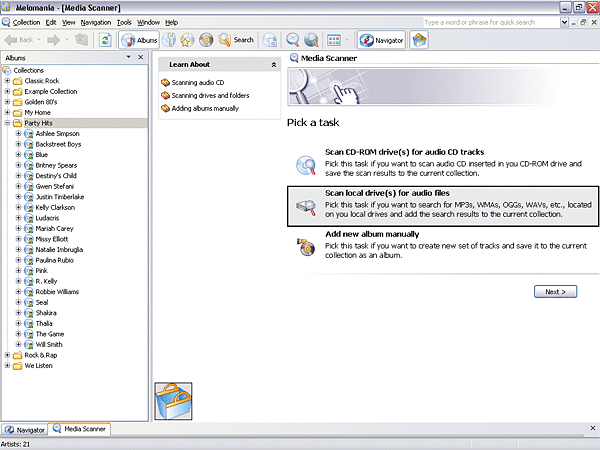The width and height of the screenshot is (600, 450).
Task: Open the Scanning audio CD help link
Action: (198, 82)
